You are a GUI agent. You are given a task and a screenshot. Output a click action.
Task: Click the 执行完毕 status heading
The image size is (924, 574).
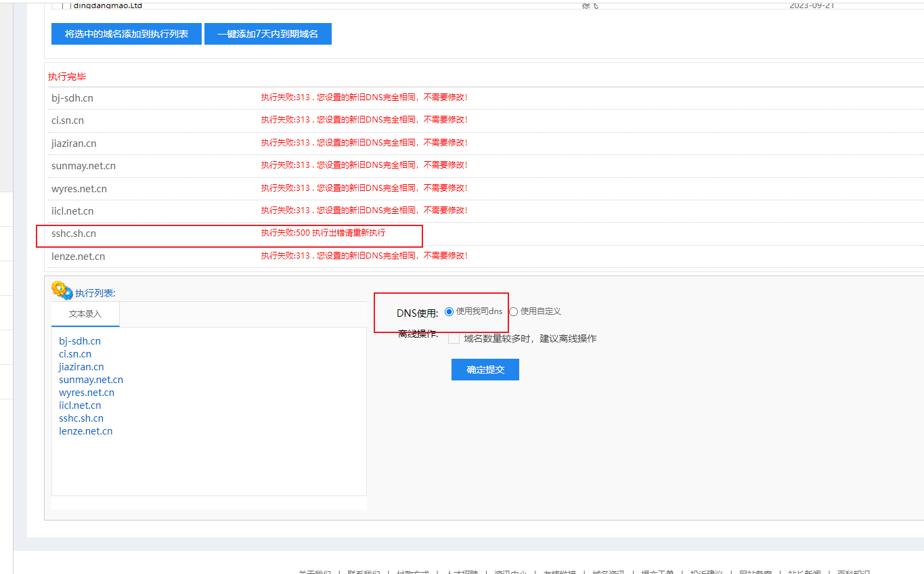pos(67,76)
